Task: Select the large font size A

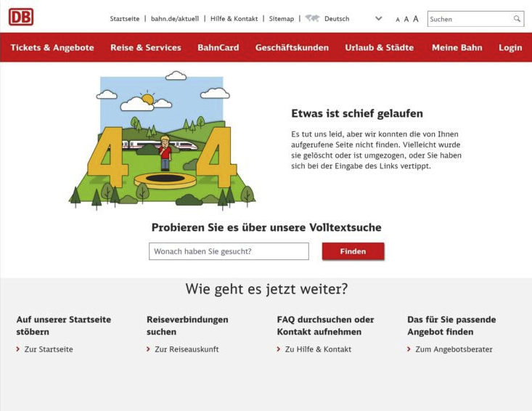Action: (x=416, y=19)
